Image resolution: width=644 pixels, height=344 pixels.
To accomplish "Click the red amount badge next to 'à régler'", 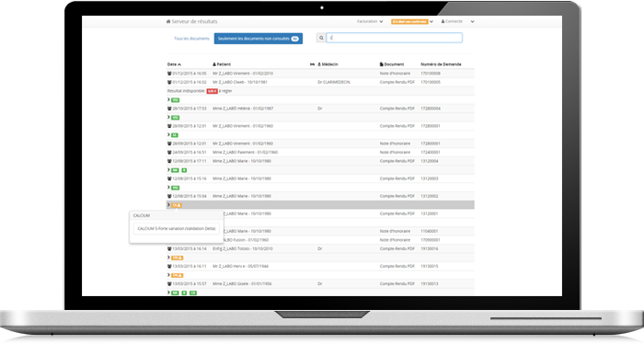I will tap(212, 91).
